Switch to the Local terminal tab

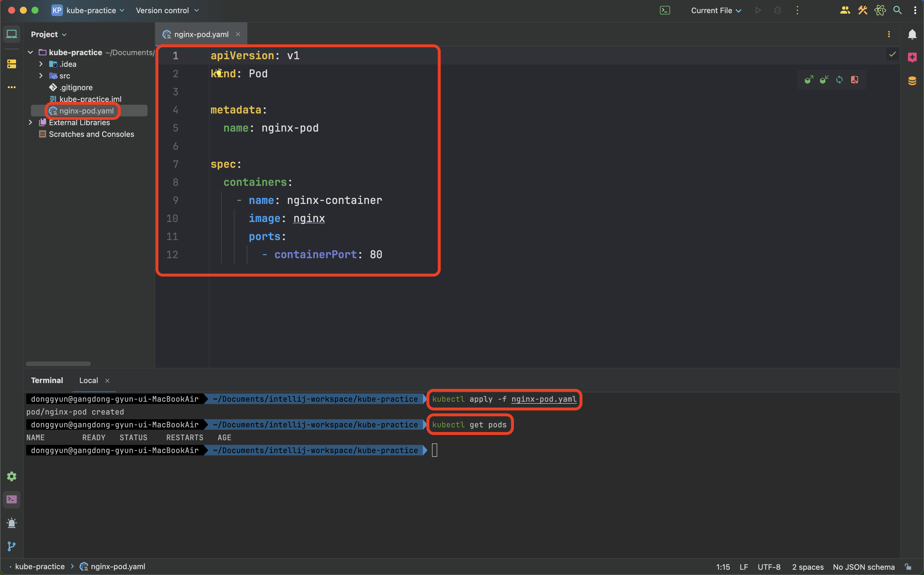tap(89, 380)
